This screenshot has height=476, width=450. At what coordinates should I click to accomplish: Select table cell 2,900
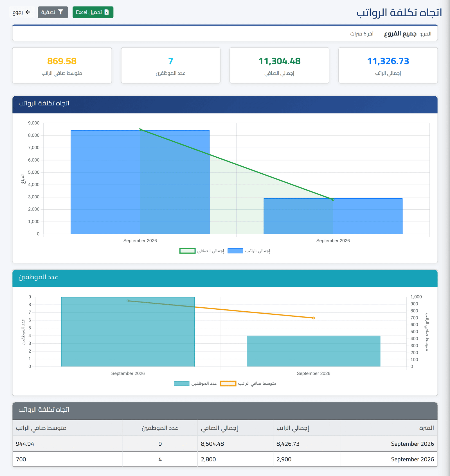(307, 459)
